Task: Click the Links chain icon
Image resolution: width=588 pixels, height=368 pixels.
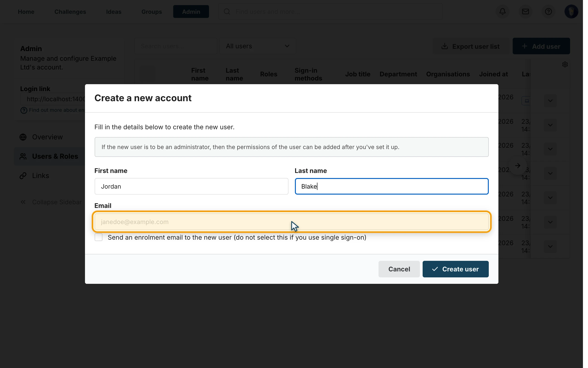Action: (x=23, y=175)
